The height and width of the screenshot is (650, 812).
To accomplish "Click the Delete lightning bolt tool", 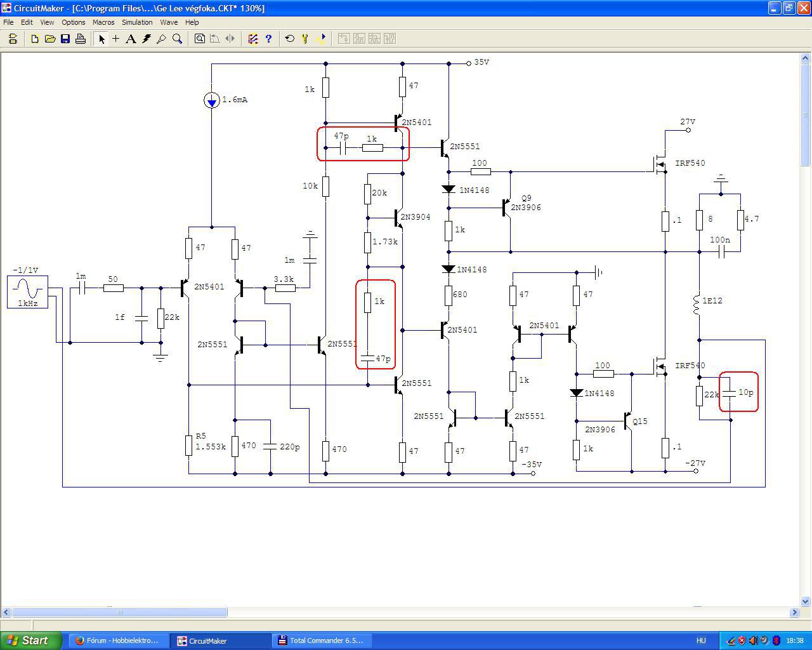I will pyautogui.click(x=147, y=39).
